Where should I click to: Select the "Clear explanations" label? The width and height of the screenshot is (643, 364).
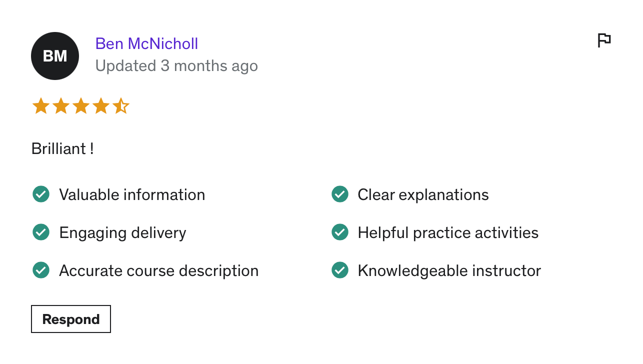pyautogui.click(x=423, y=194)
